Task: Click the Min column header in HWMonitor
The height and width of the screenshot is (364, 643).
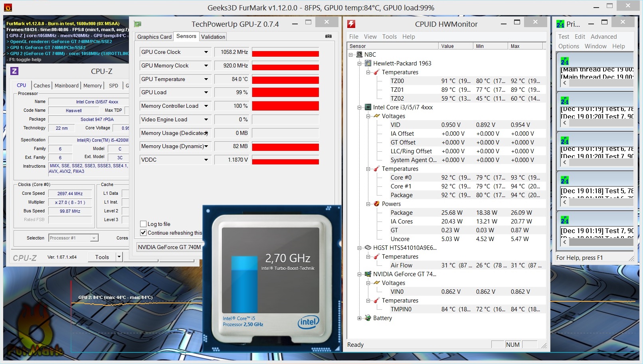Action: 491,46
